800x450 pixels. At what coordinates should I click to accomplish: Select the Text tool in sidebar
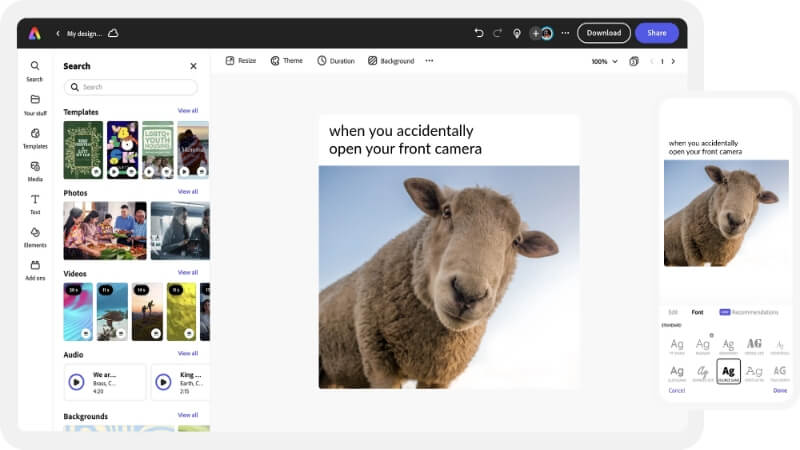[35, 204]
